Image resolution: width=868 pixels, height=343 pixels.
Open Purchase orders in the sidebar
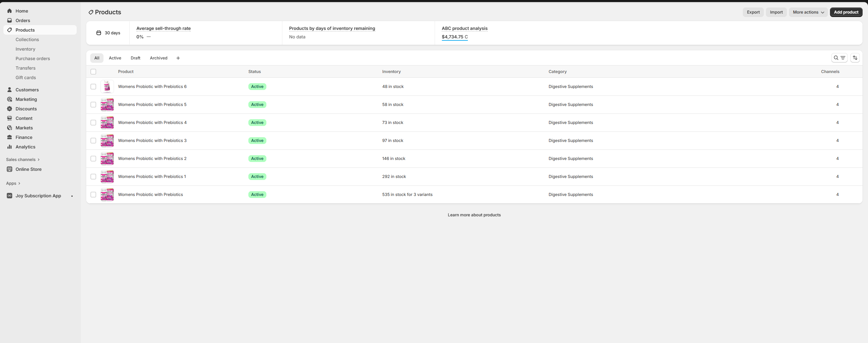tap(33, 58)
